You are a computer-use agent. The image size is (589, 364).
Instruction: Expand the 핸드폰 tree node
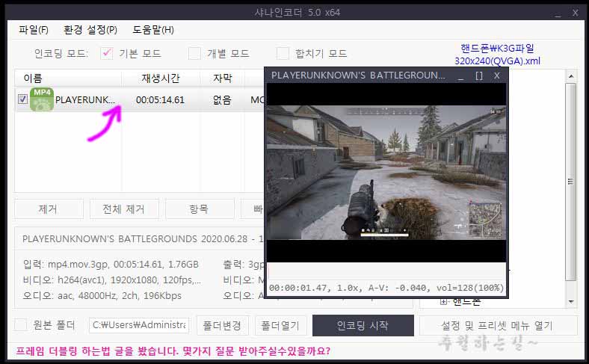[x=443, y=301]
